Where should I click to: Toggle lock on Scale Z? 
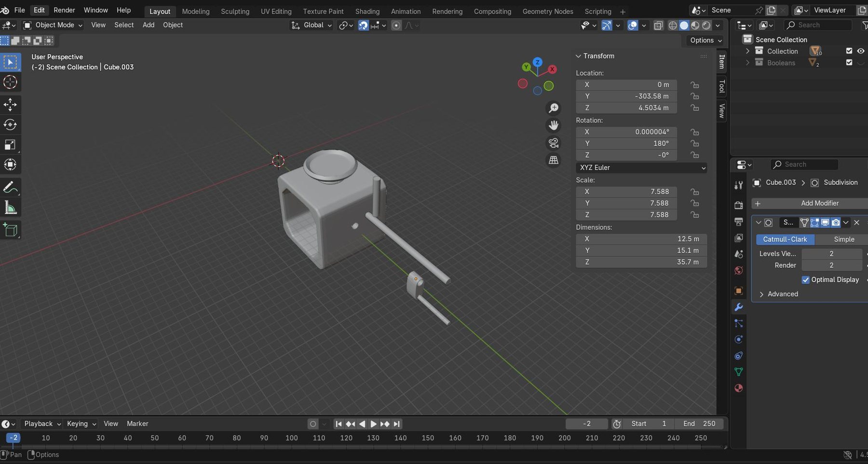click(694, 215)
